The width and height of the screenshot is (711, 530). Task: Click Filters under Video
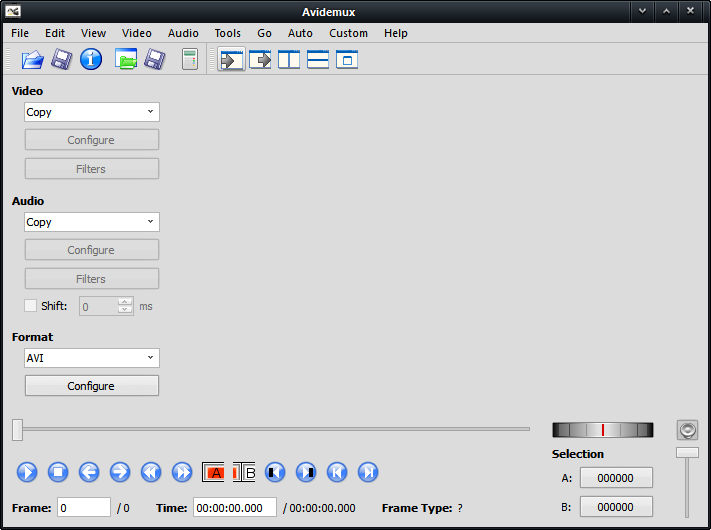tap(92, 169)
